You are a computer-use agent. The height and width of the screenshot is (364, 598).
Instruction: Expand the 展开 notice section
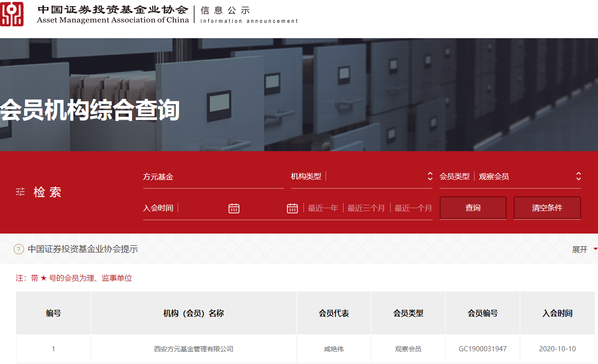coord(585,249)
